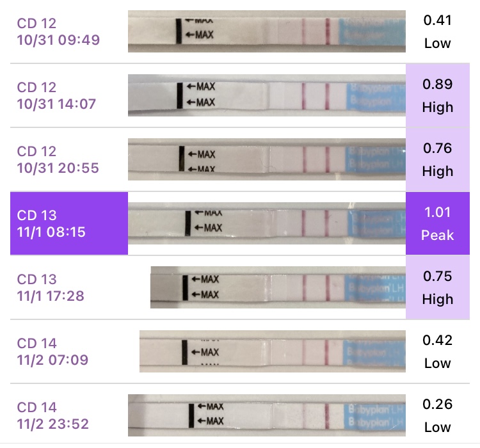The height and width of the screenshot is (448, 480).
Task: Open the test strip photo from 10/31 14:07
Action: click(267, 95)
